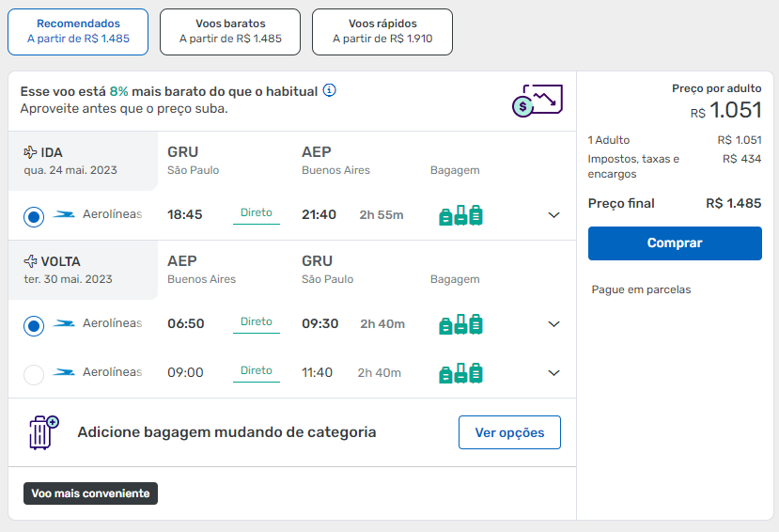Select the 18:45 outbound flight radio button
779x532 pixels.
click(34, 217)
